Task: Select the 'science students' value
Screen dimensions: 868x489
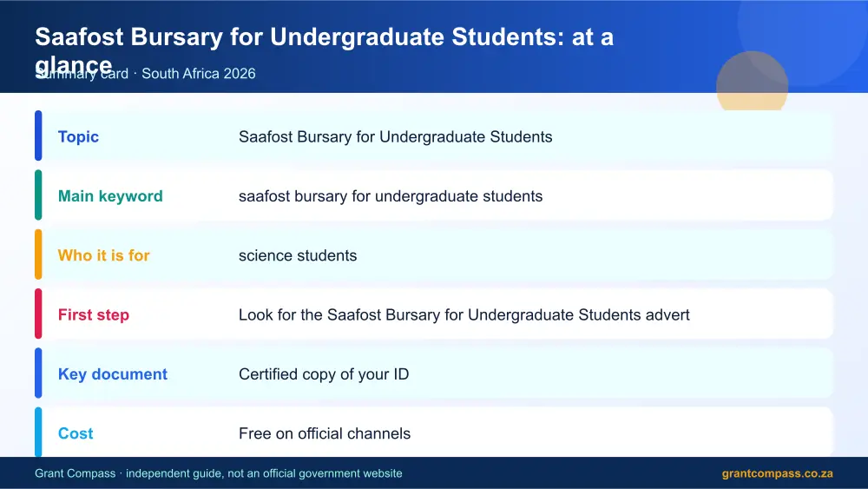Action: [298, 255]
